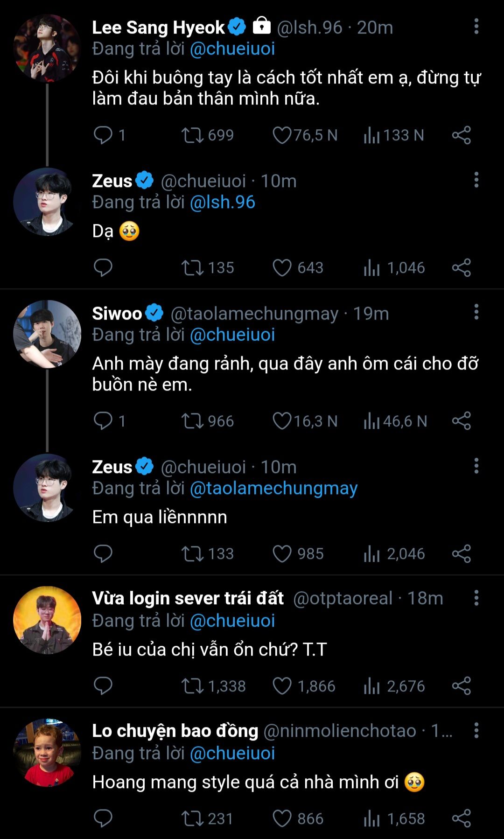Open more options menu on Siwoo's tweet

[476, 312]
